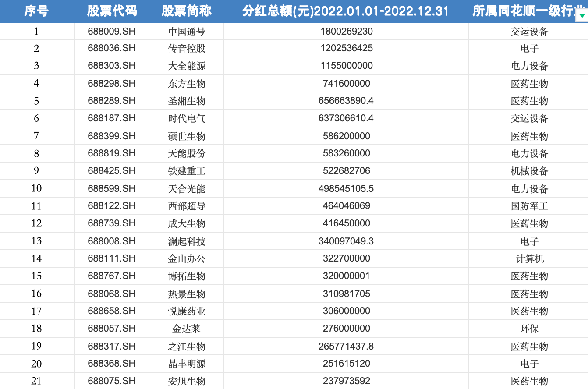Click dividend amount 237973592
Image resolution: width=588 pixels, height=389 pixels.
point(347,381)
